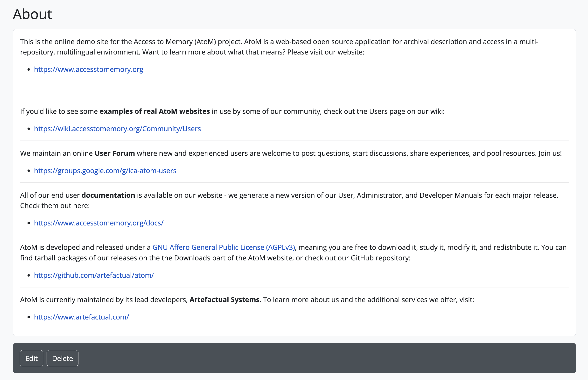Screen dimensions: 588x380
Task: Visit the wiki Community/Users link
Action: [117, 129]
